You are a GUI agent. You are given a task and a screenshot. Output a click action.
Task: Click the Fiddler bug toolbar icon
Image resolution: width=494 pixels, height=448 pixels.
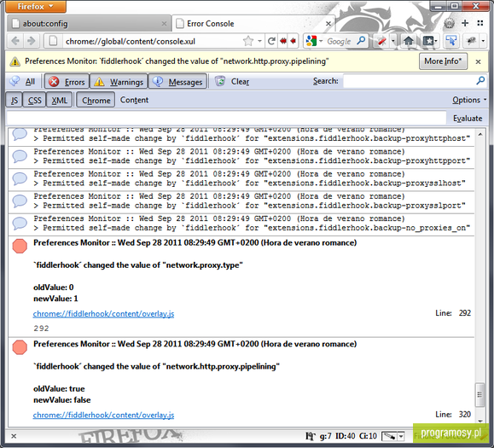472,41
